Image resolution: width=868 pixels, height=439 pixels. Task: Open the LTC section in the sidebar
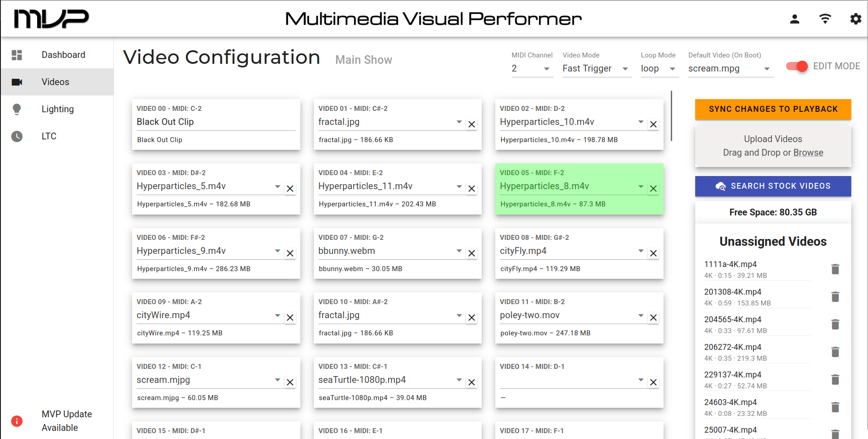(x=49, y=136)
